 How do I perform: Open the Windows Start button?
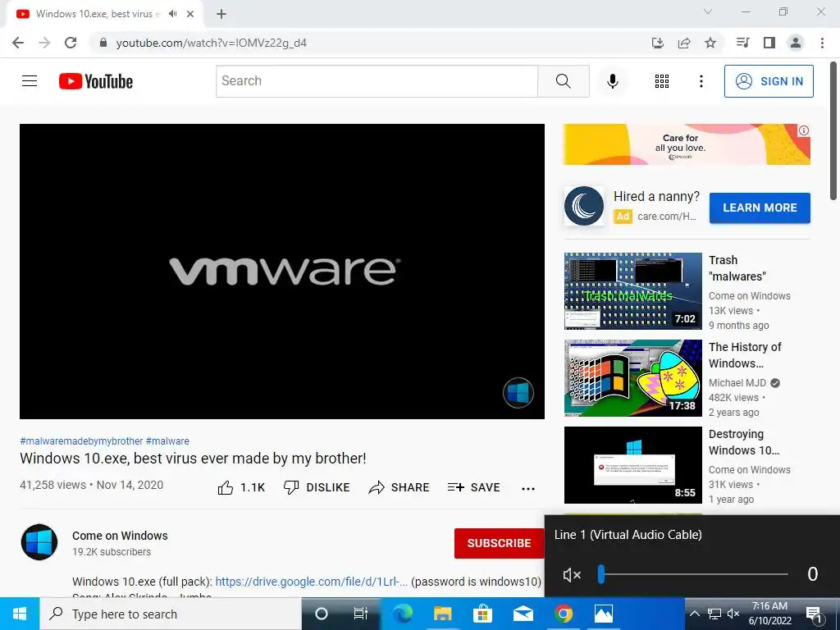[x=20, y=614]
